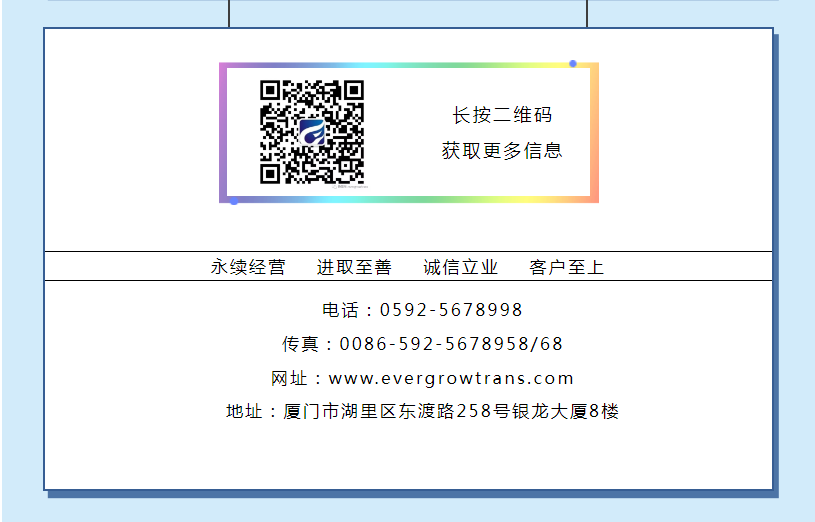Screen dimensions: 815x522
Task: Tap the fax number 0086-592-5678958/68
Action: tap(451, 344)
